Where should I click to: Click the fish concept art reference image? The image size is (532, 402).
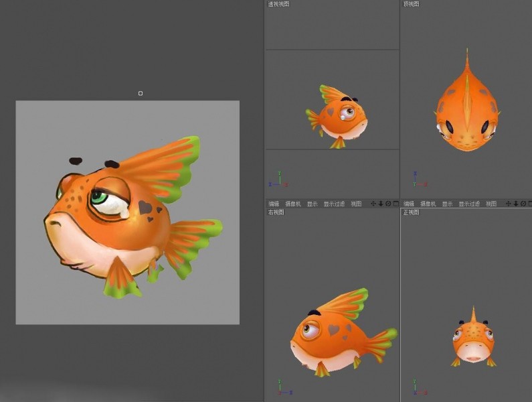(127, 212)
